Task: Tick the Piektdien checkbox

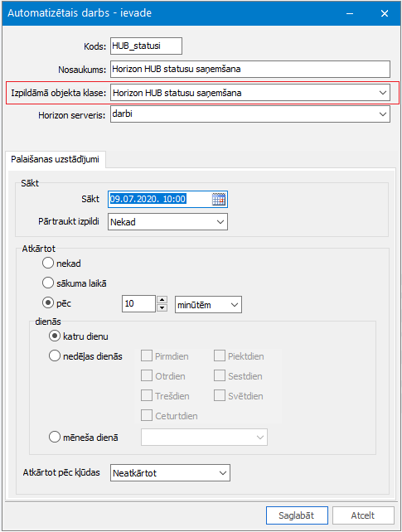Action: pyautogui.click(x=220, y=356)
